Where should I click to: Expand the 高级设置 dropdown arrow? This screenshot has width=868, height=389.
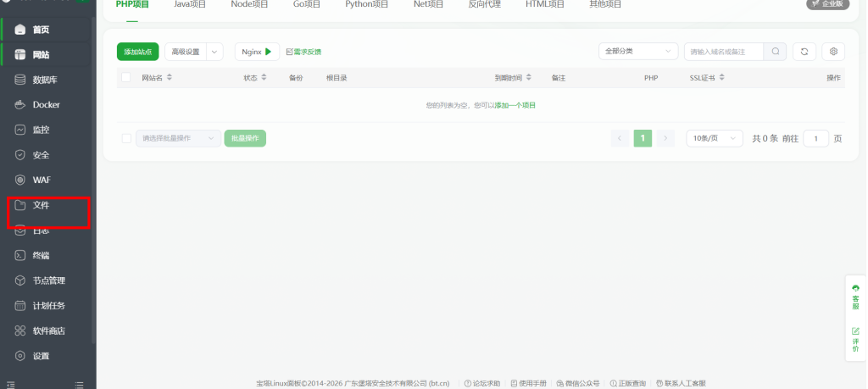pos(214,52)
